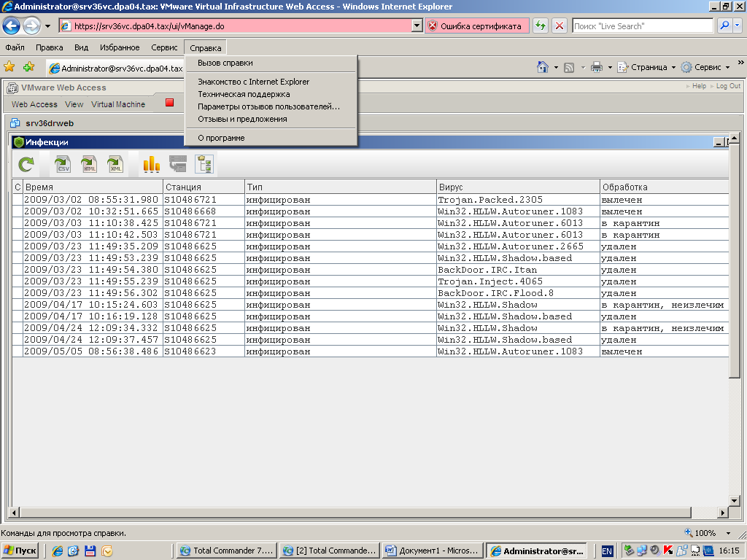Click the browser refresh page icon
747x560 pixels.
click(541, 26)
